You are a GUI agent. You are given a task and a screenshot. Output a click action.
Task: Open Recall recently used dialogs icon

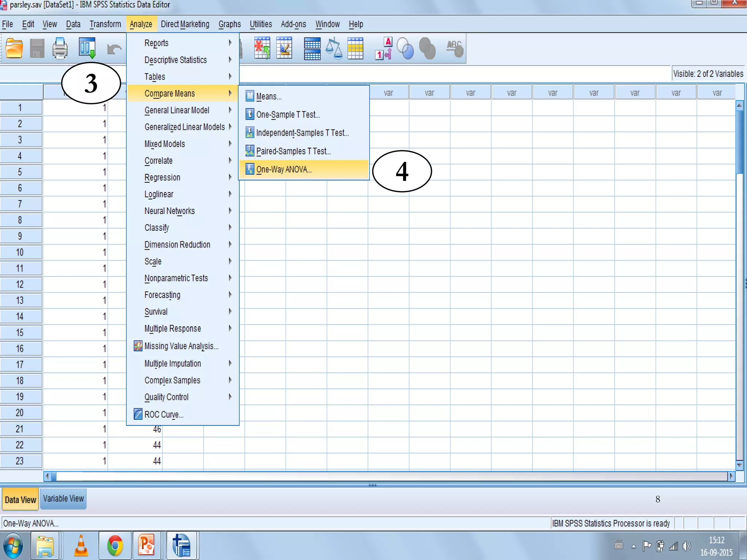87,48
